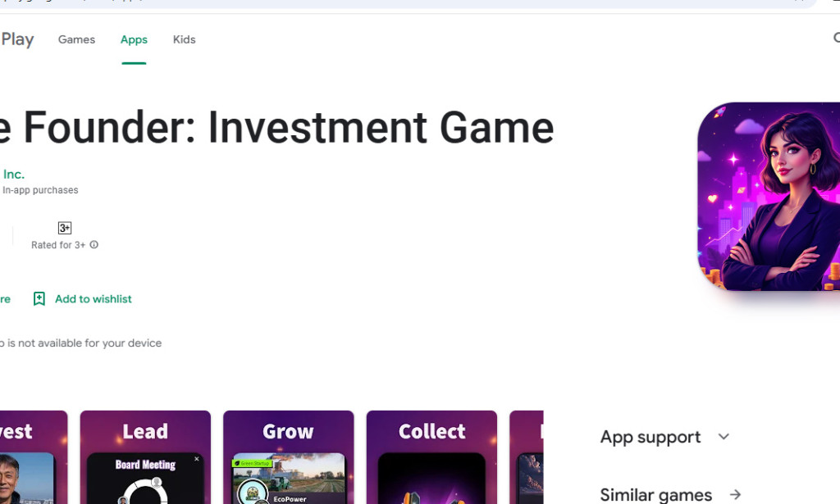This screenshot has width=840, height=504.
Task: Collapse the App support chevron
Action: tap(723, 436)
